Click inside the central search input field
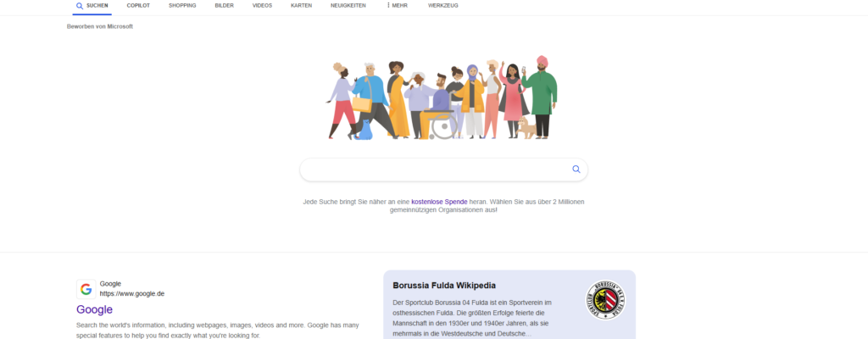Viewport: 868px width, 339px height. point(435,169)
